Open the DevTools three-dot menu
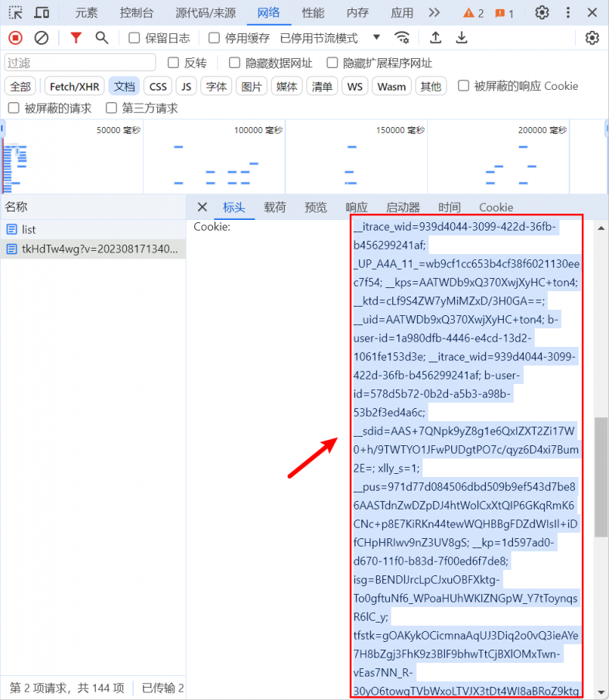The image size is (609, 700). pos(569,12)
